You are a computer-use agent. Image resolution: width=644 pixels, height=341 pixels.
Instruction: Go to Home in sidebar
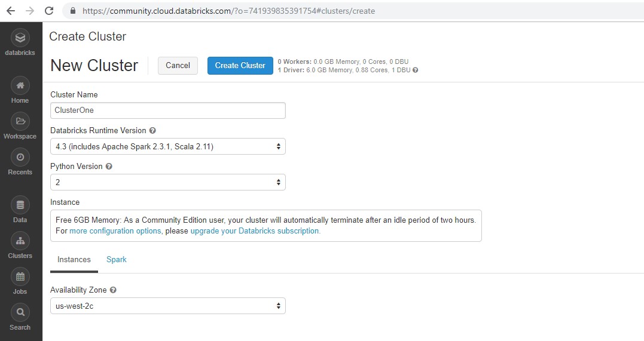(20, 91)
